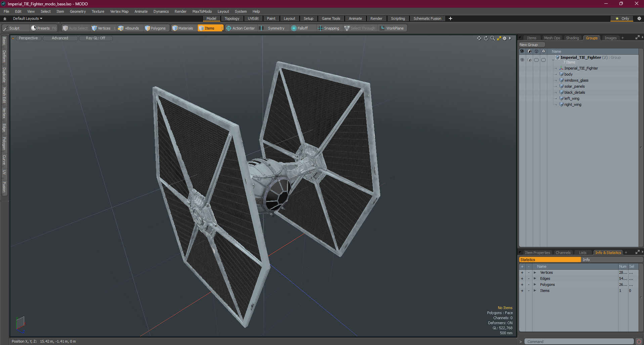Click the viewport zoom magnifier icon
The image size is (644, 345).
tap(492, 38)
